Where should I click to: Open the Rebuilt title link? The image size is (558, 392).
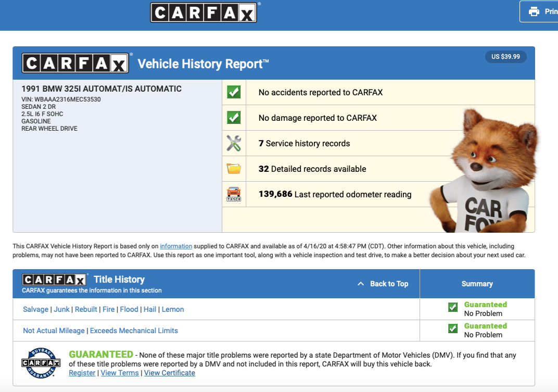86,309
